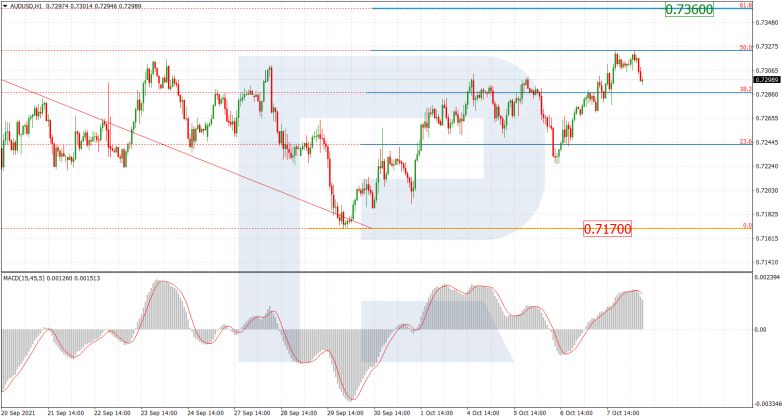Click the 50.0 Fibonacci level label
Viewport: 782px width, 419px height.
point(746,47)
